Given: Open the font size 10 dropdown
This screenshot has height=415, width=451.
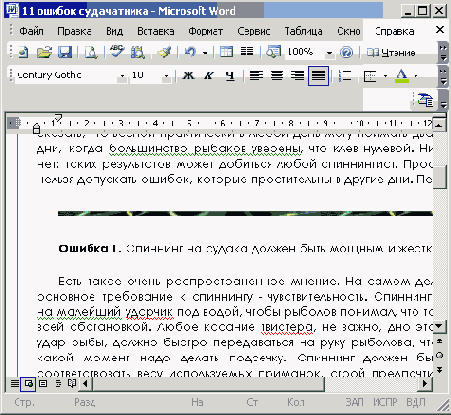Looking at the screenshot, I should (x=166, y=76).
